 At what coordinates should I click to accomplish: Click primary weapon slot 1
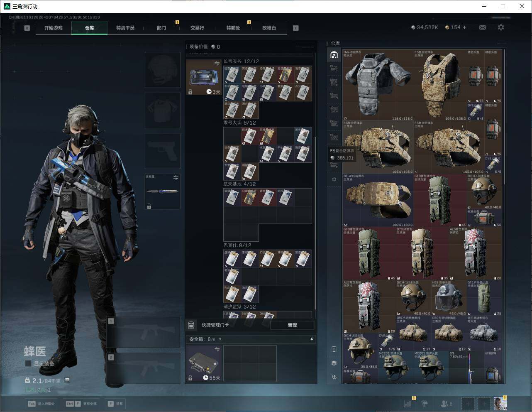tap(143, 332)
